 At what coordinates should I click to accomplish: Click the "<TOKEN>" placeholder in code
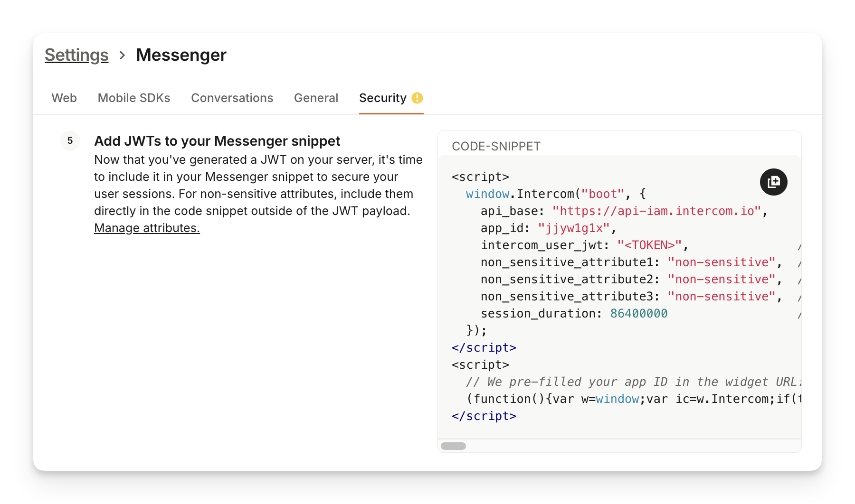[x=649, y=245]
